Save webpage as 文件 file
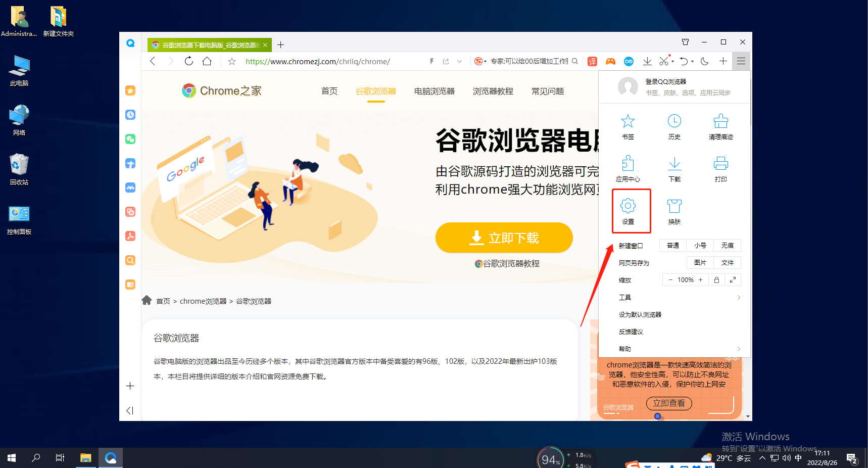 [x=727, y=262]
